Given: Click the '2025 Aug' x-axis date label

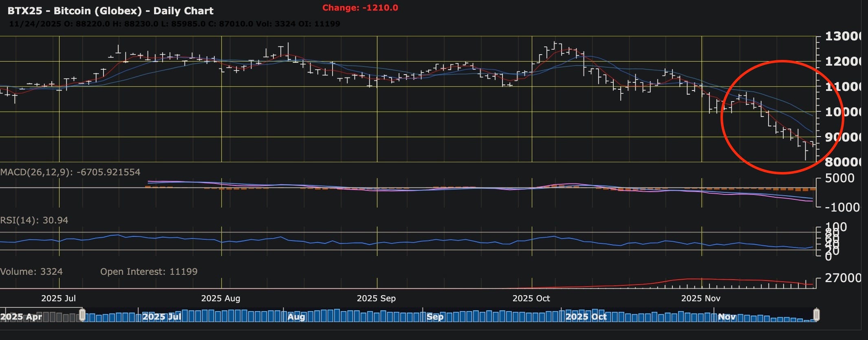Looking at the screenshot, I should pos(220,298).
